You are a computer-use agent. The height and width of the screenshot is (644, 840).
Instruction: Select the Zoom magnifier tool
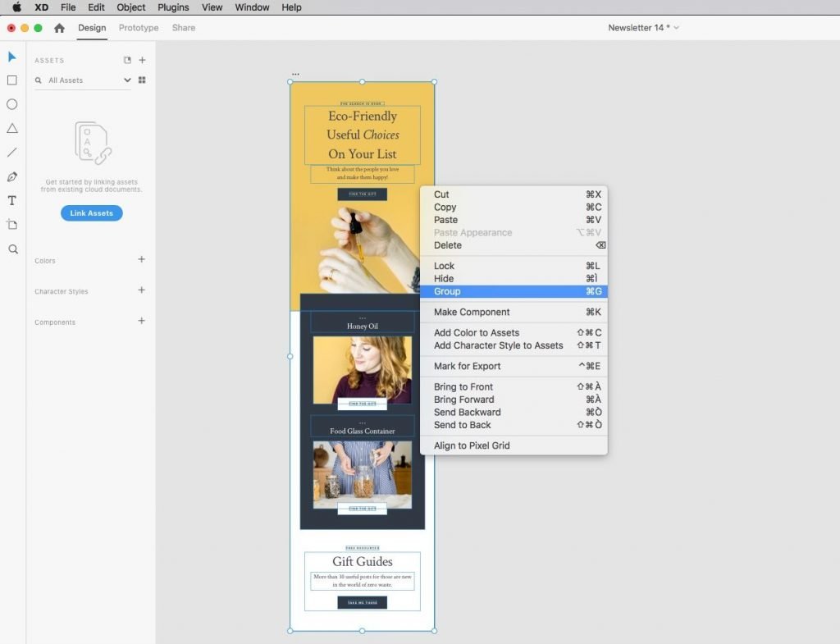click(x=12, y=249)
